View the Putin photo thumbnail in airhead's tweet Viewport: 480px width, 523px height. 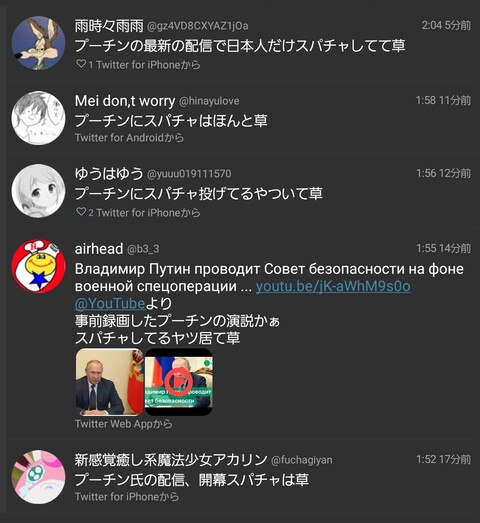[x=110, y=382]
